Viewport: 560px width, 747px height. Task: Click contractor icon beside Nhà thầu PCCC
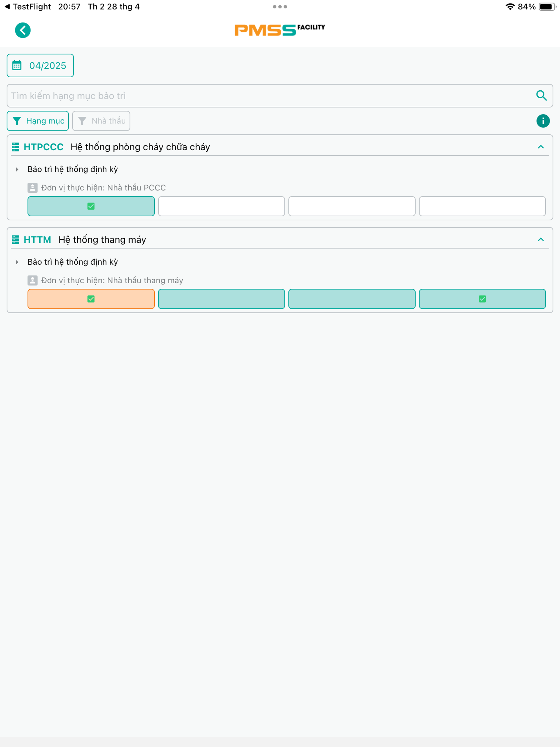tap(32, 188)
